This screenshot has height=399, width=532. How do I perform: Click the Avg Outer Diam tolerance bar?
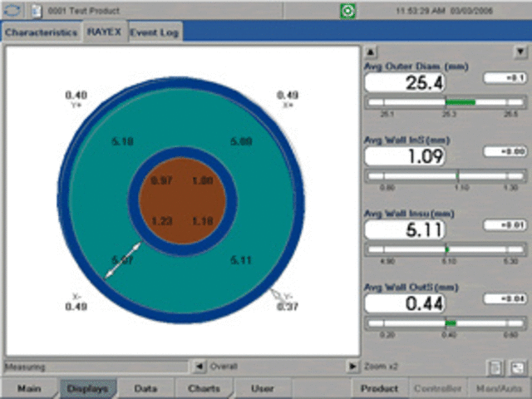(446, 102)
